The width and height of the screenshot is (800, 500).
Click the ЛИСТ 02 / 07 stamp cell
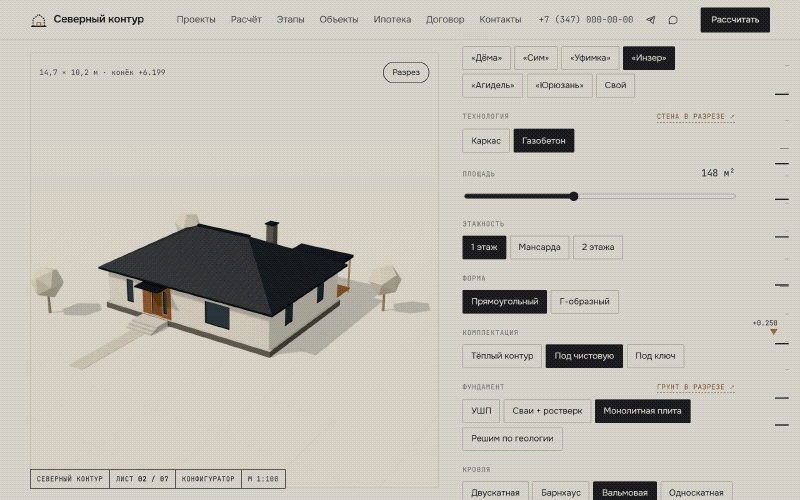pyautogui.click(x=142, y=479)
